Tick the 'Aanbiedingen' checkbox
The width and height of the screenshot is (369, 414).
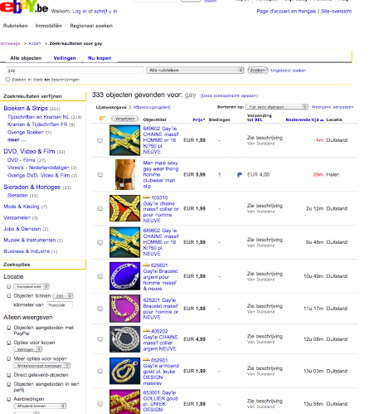[9, 399]
